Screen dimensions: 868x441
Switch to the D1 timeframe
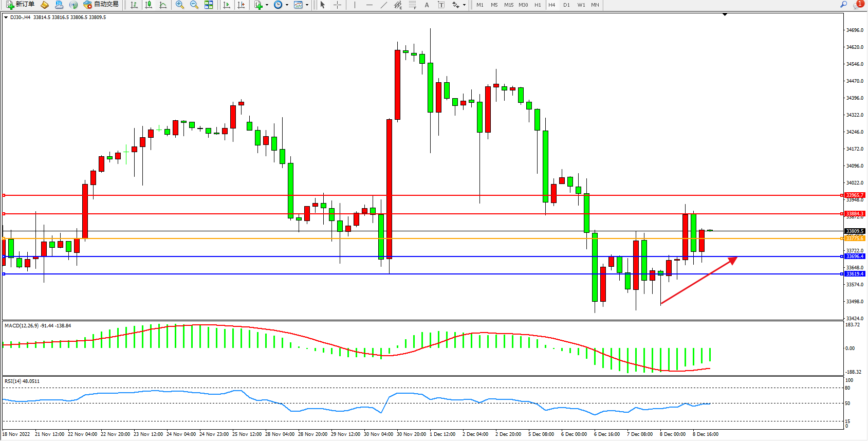566,5
